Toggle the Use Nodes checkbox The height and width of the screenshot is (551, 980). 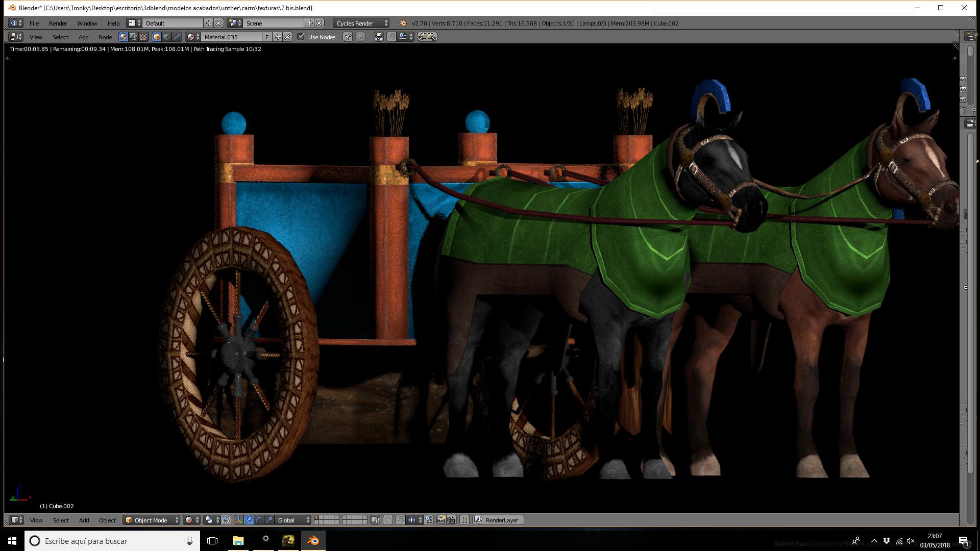pos(301,37)
